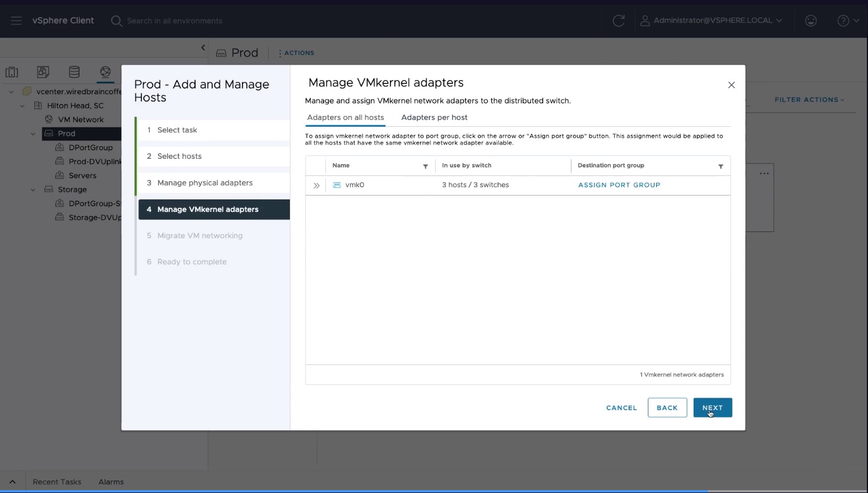The width and height of the screenshot is (868, 493).
Task: Click the refresh icon in header
Action: click(x=618, y=21)
